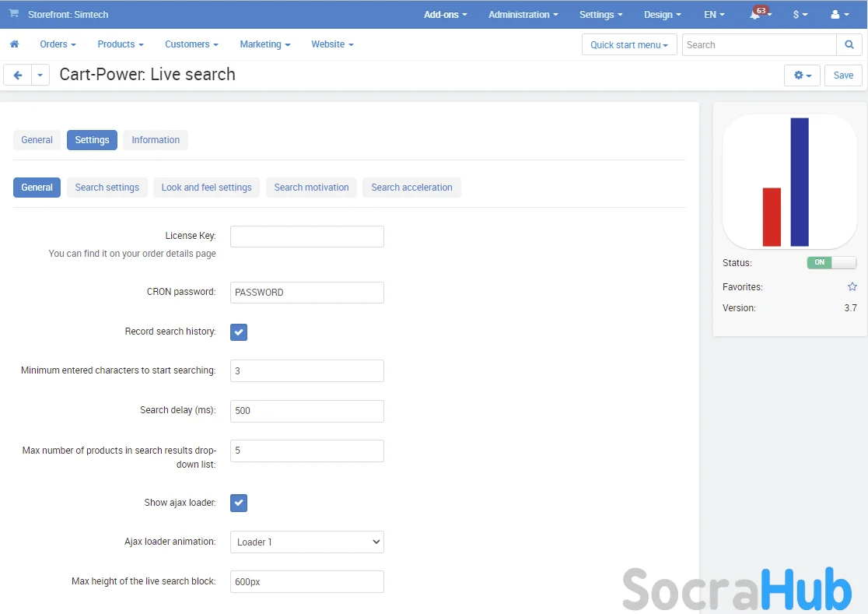Click the back arrow button
The height and width of the screenshot is (614, 868).
(17, 75)
